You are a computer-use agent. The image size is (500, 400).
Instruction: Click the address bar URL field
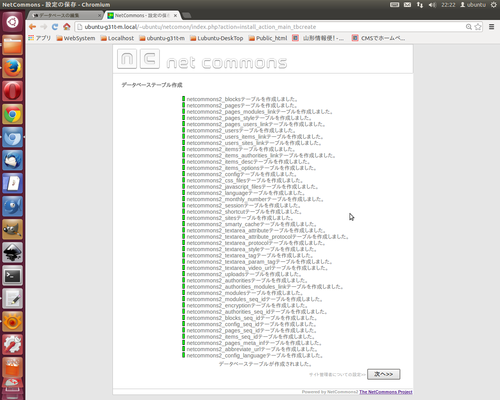tap(270, 27)
